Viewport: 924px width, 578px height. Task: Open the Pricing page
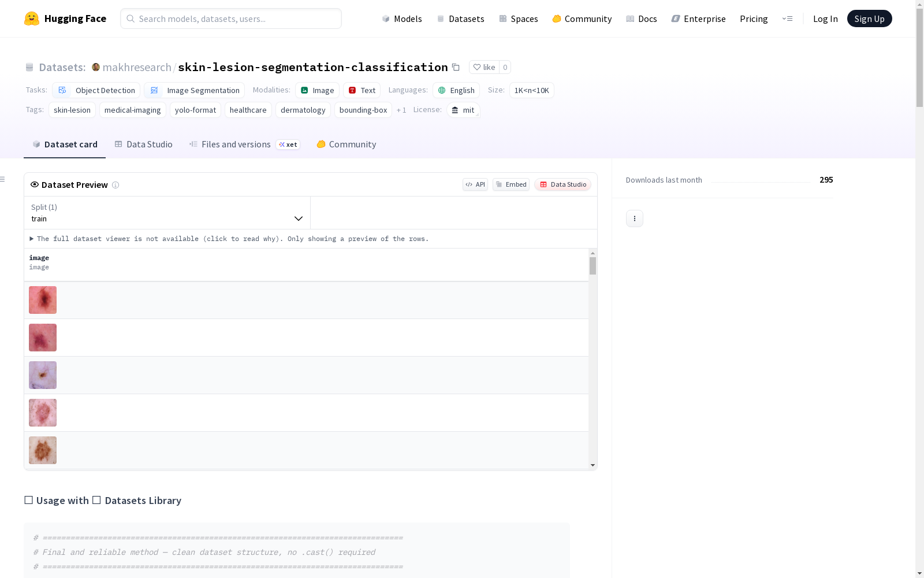point(754,18)
